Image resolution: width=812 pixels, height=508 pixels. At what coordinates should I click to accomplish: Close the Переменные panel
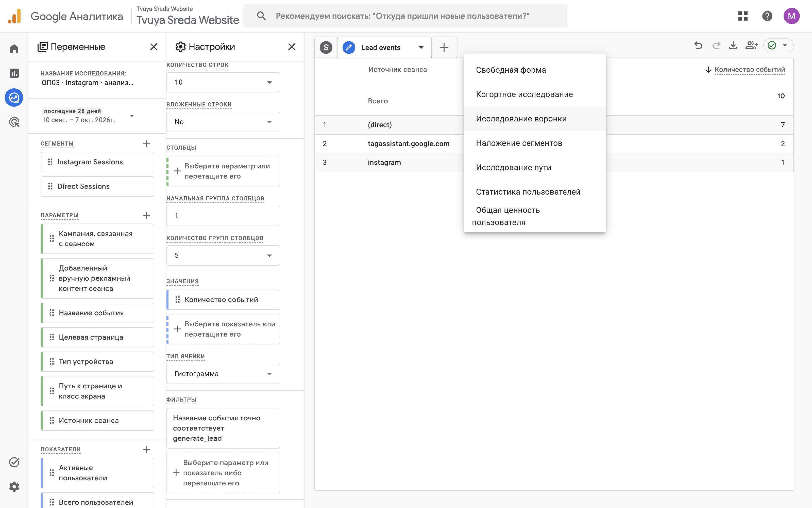tap(154, 47)
